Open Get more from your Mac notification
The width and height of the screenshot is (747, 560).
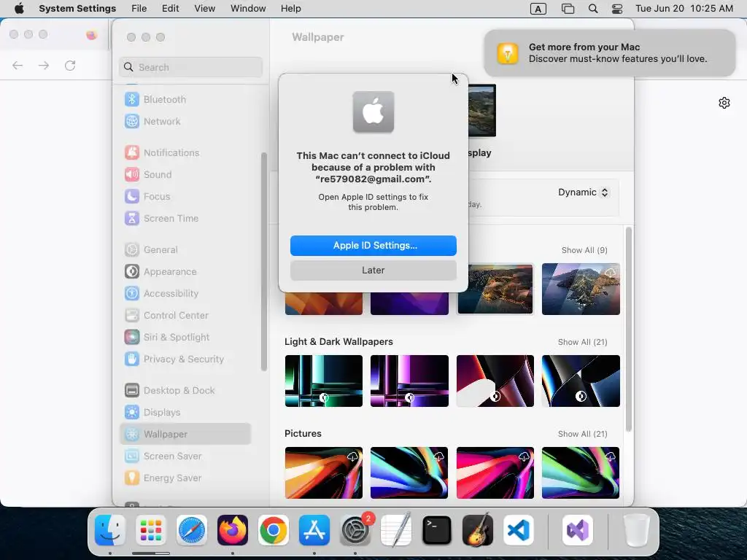[x=610, y=52]
